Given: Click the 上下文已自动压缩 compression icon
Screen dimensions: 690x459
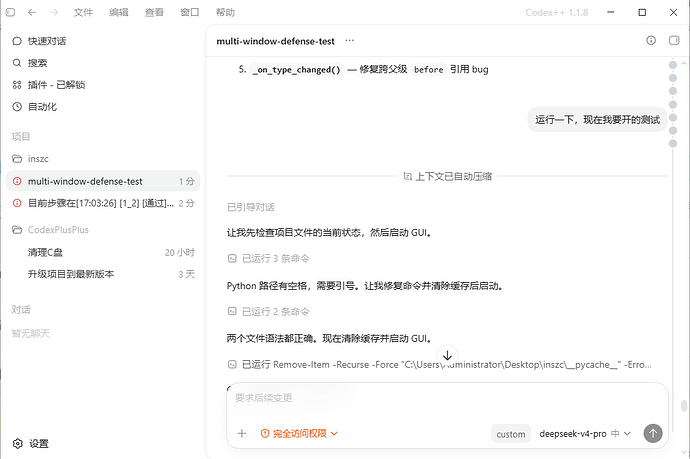Looking at the screenshot, I should pyautogui.click(x=407, y=176).
